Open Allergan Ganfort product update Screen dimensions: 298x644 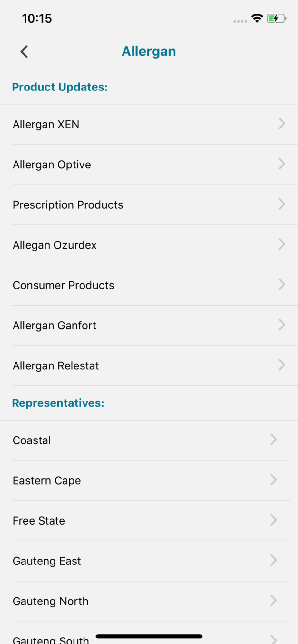click(149, 326)
